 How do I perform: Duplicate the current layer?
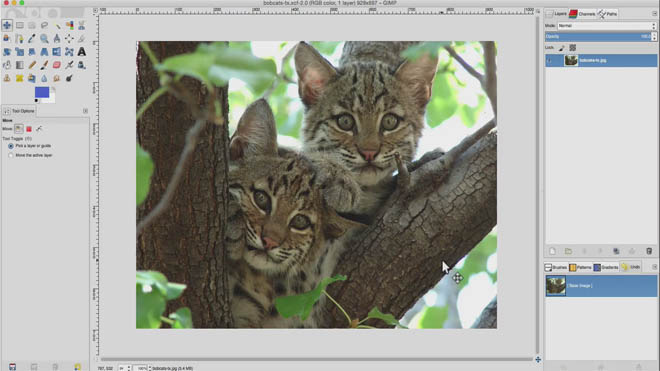616,251
